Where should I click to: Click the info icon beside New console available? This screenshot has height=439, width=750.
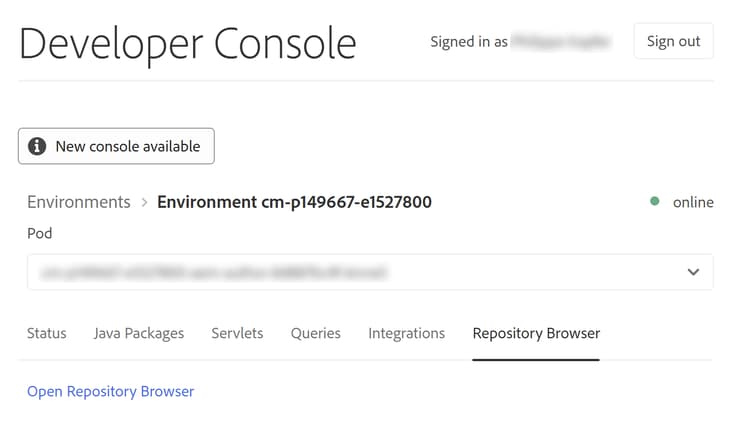(37, 146)
